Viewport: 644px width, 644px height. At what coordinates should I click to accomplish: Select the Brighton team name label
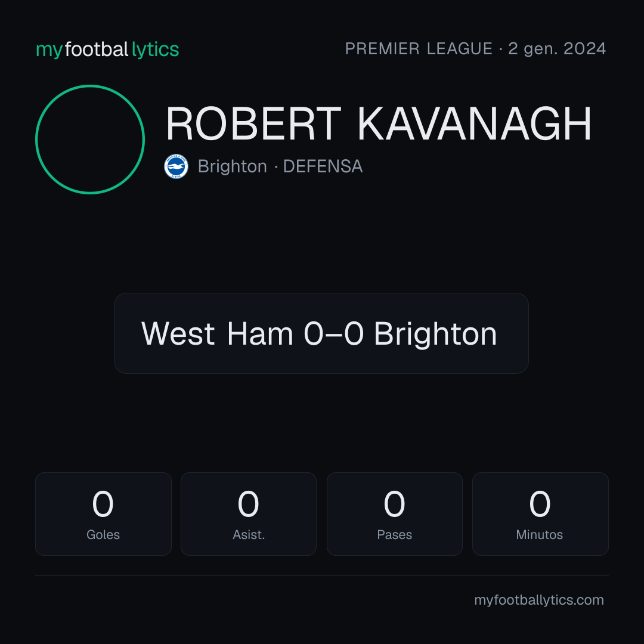tap(233, 166)
